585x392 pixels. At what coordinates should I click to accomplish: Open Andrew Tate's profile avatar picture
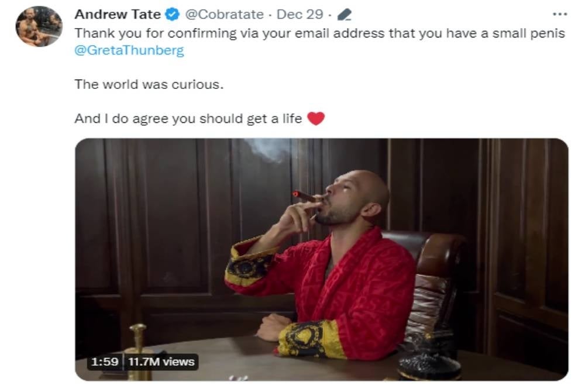pyautogui.click(x=39, y=26)
